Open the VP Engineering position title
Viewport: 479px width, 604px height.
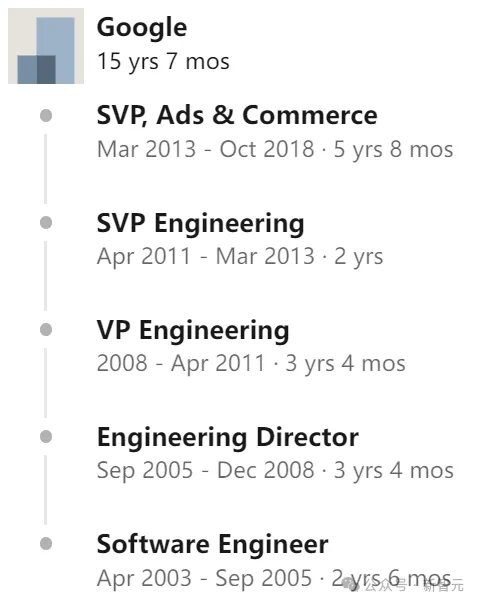193,331
